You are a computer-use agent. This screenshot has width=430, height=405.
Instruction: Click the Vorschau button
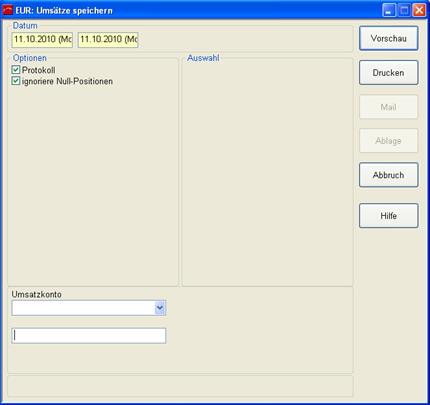click(389, 38)
